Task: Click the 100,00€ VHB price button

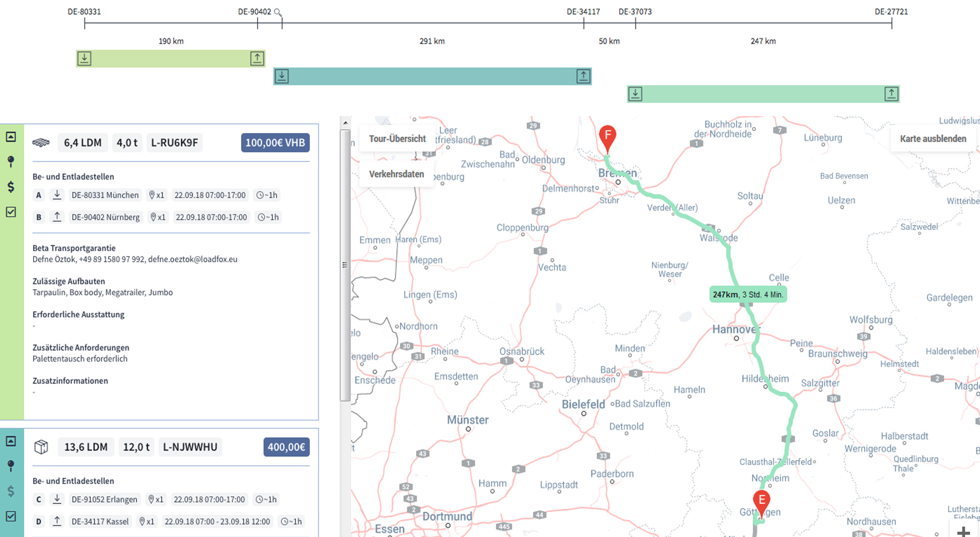Action: pyautogui.click(x=275, y=143)
